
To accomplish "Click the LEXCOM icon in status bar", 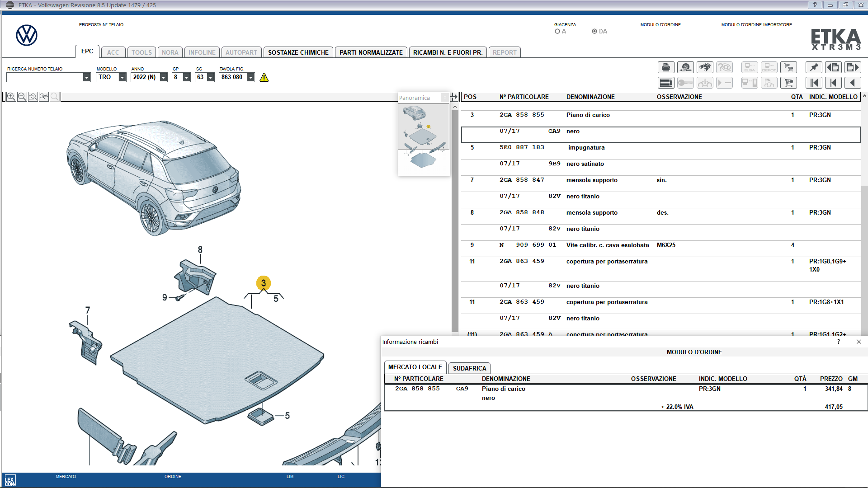I will (x=10, y=480).
